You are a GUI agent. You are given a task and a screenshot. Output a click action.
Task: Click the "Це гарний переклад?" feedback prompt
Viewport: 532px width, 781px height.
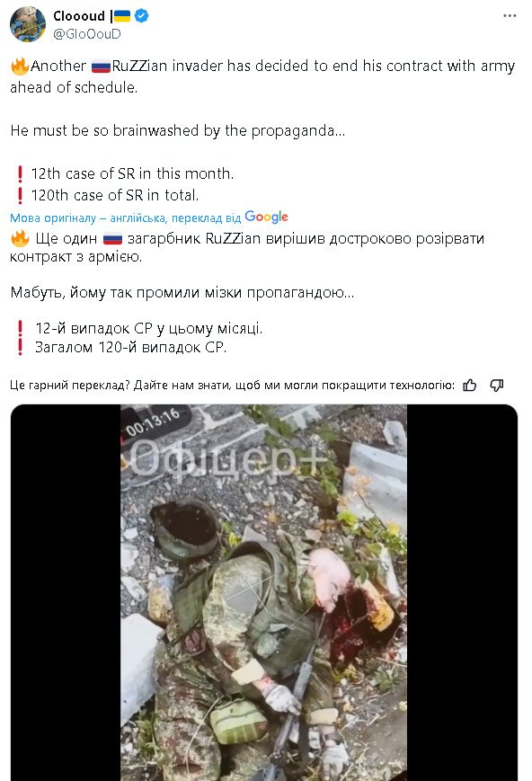70,385
